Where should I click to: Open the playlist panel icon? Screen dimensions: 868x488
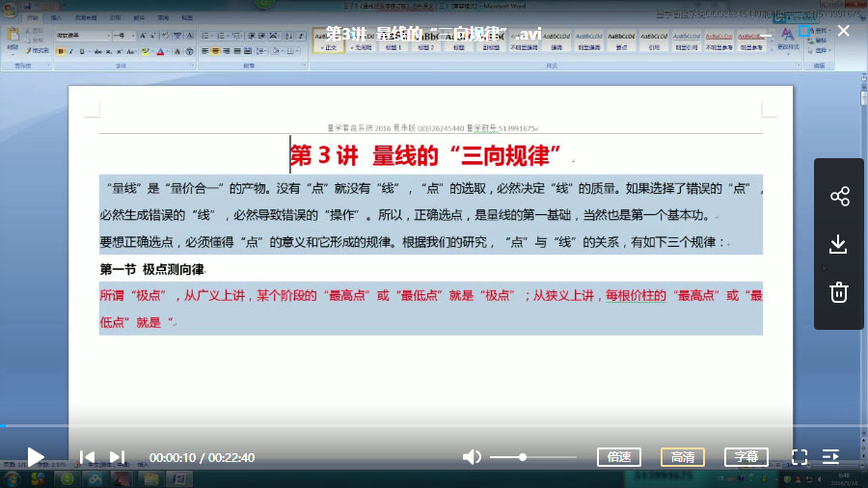[831, 457]
